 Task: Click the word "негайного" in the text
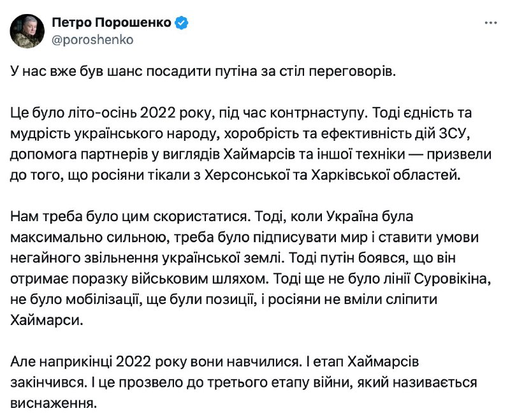[45, 258]
